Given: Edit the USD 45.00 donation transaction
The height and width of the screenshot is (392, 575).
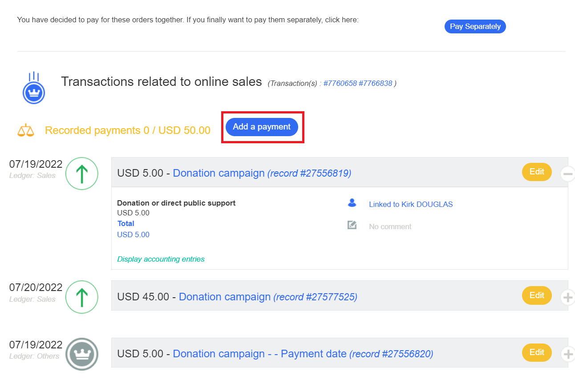Looking at the screenshot, I should coord(536,295).
